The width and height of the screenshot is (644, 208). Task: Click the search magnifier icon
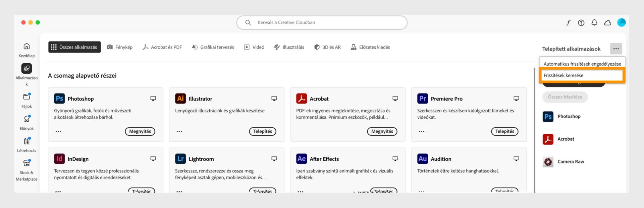coord(248,22)
